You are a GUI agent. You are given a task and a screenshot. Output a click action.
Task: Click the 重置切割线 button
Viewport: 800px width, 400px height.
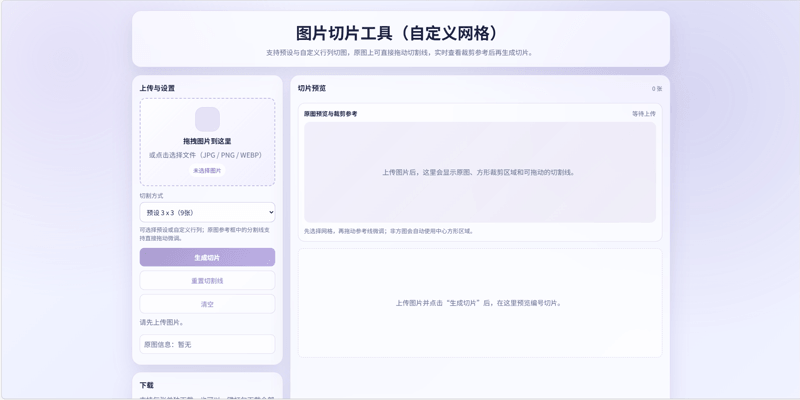(x=207, y=281)
